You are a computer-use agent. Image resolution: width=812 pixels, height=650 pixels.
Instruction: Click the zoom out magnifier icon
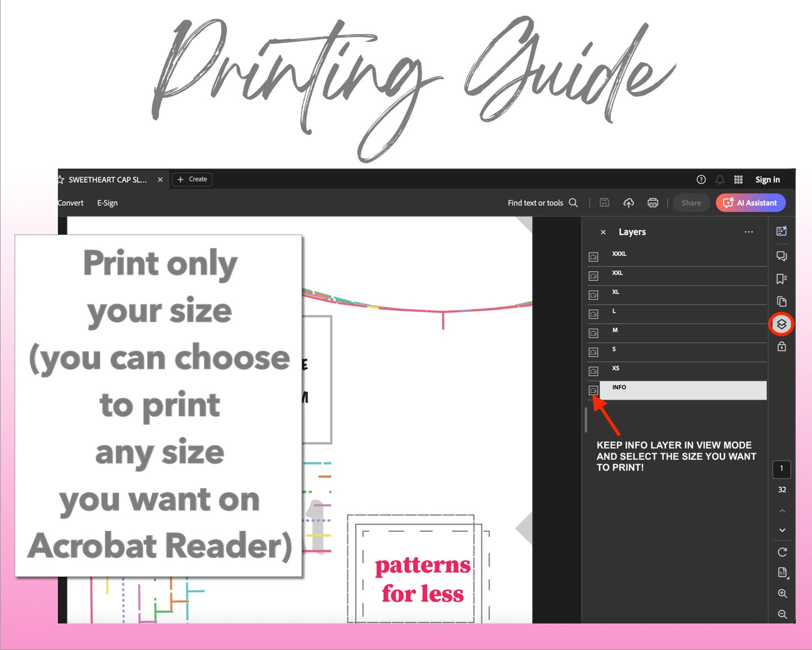coord(782,615)
